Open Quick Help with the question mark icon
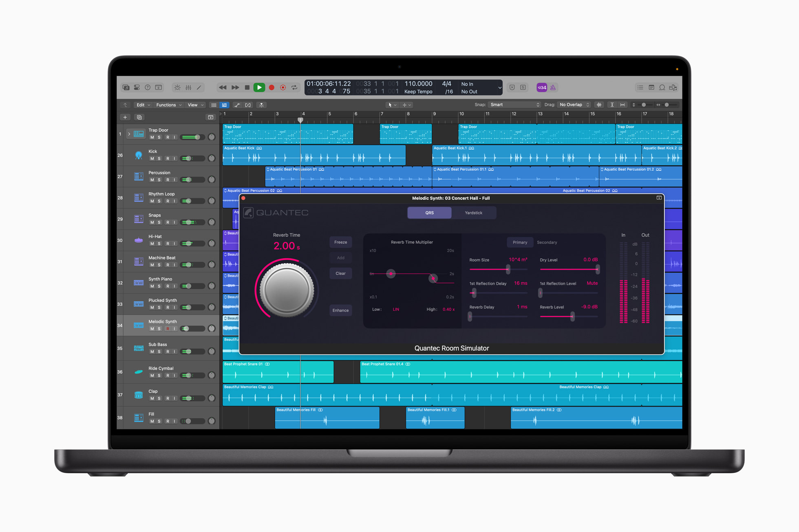 tap(147, 87)
